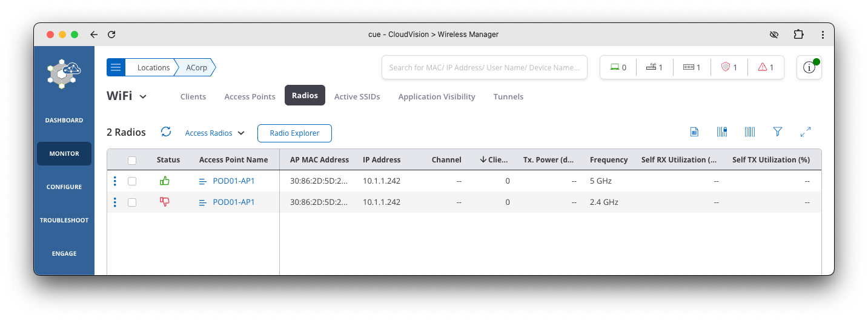868x320 pixels.
Task: Open the red triangle alerts counter
Action: pyautogui.click(x=766, y=67)
